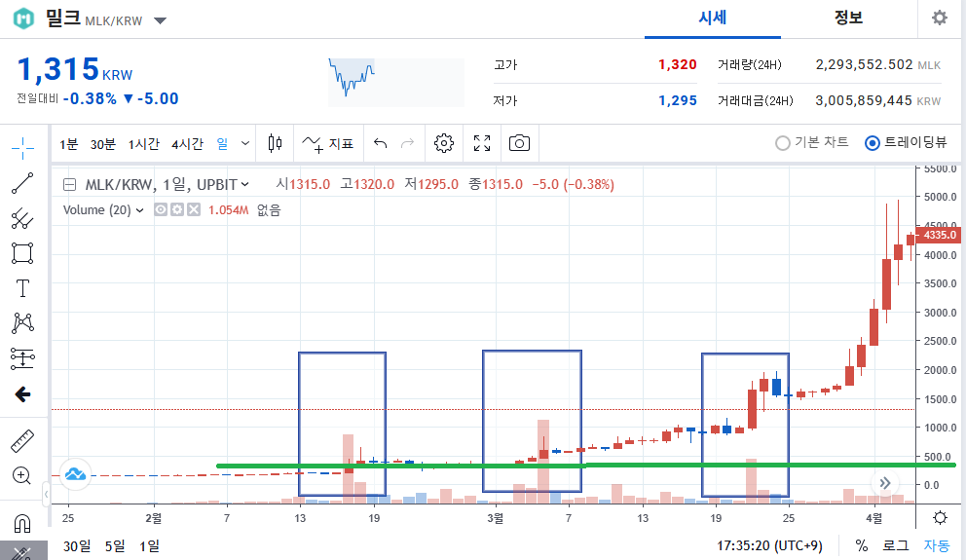Click the 4335.0 price label on scale
Image resolution: width=966 pixels, height=560 pixels.
pos(939,235)
